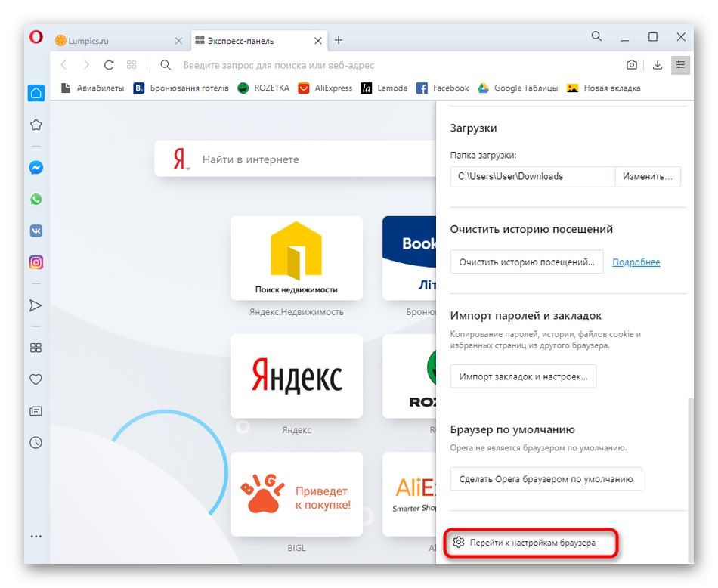This screenshot has height=588, width=718.
Task: Open bookmarks star icon in sidebar
Action: 36,125
